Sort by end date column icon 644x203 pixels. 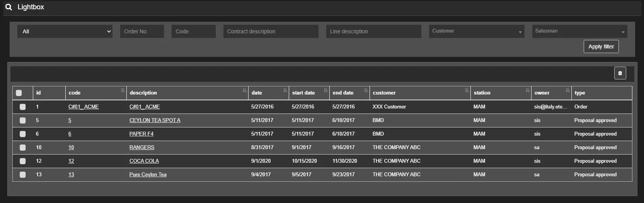click(x=366, y=90)
